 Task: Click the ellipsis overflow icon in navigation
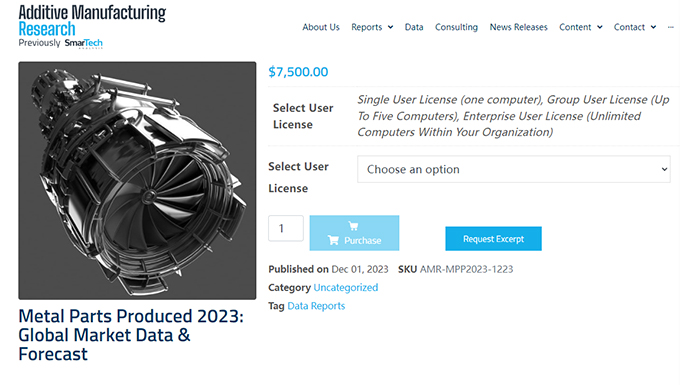670,27
